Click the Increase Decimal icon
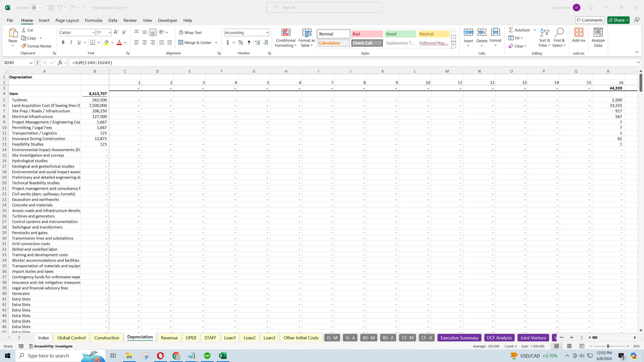Image resolution: width=644 pixels, height=362 pixels. (258, 42)
